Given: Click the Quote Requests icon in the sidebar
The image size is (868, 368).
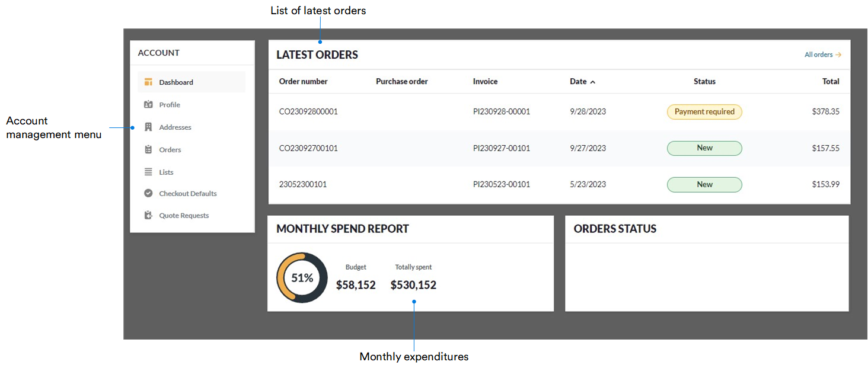Looking at the screenshot, I should coord(148,215).
